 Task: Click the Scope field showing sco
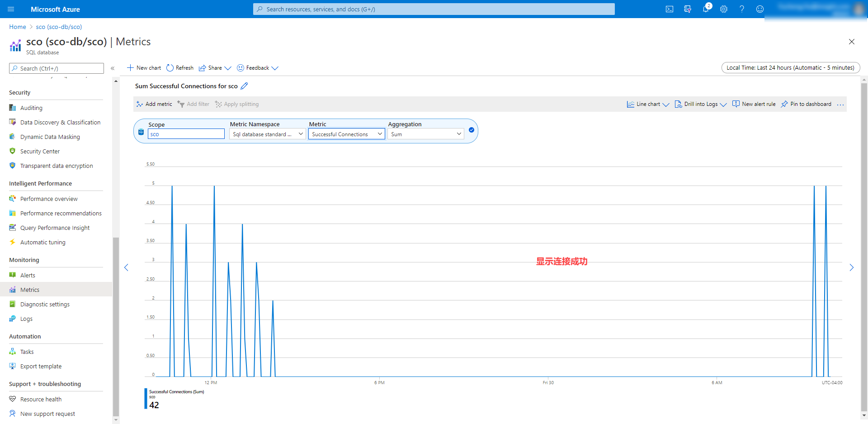click(186, 134)
